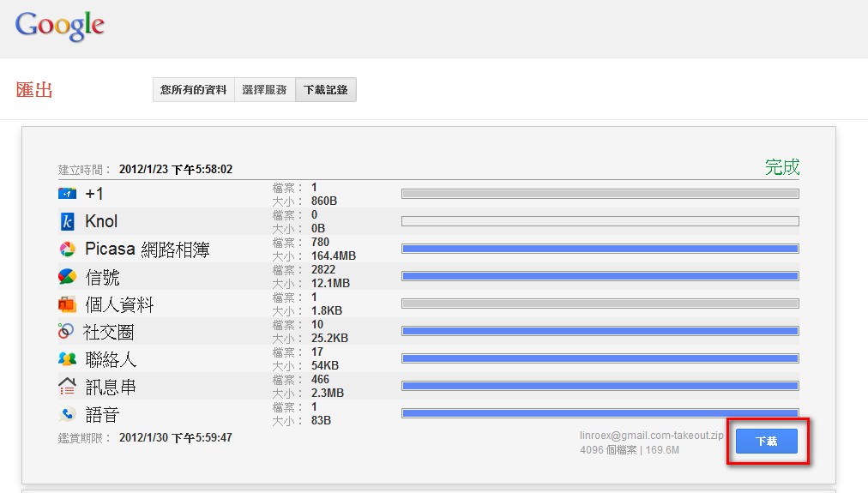
Task: Click the 個人資料 profile icon
Action: click(67, 304)
